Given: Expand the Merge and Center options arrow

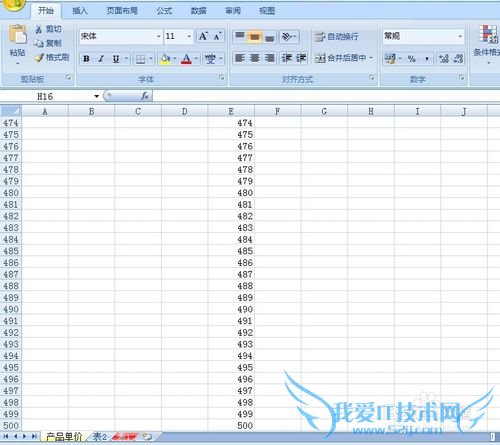Looking at the screenshot, I should (371, 58).
